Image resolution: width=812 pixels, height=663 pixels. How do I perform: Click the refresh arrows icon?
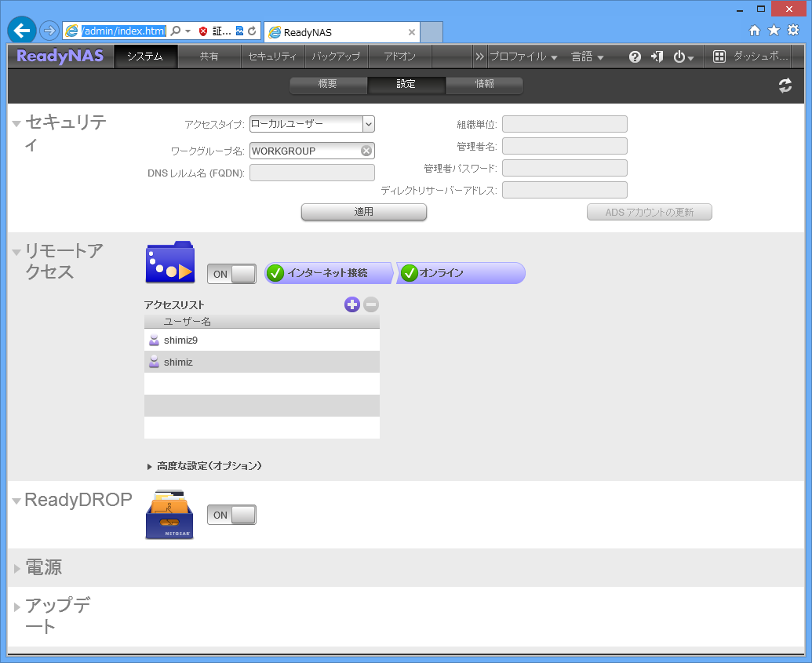[785, 86]
